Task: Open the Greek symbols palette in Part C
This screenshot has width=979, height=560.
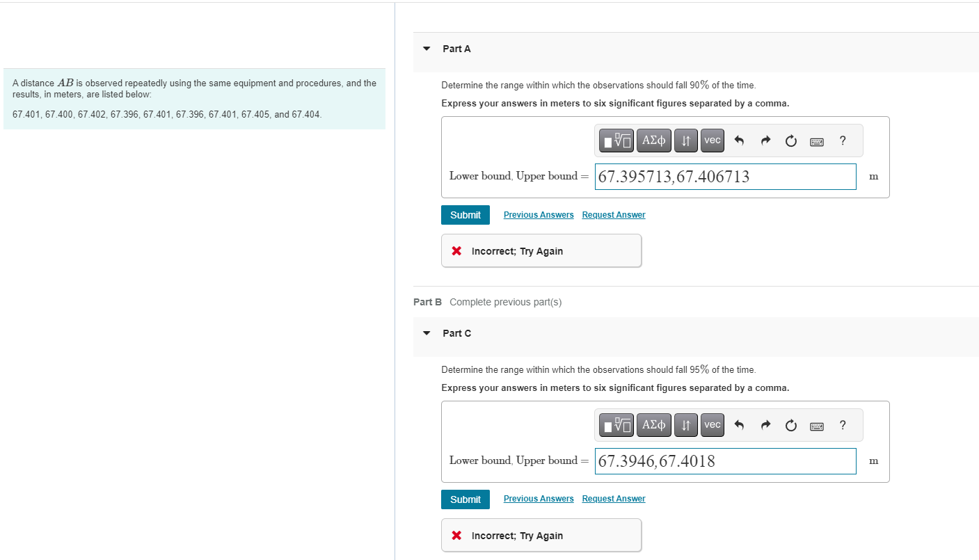Action: (653, 424)
